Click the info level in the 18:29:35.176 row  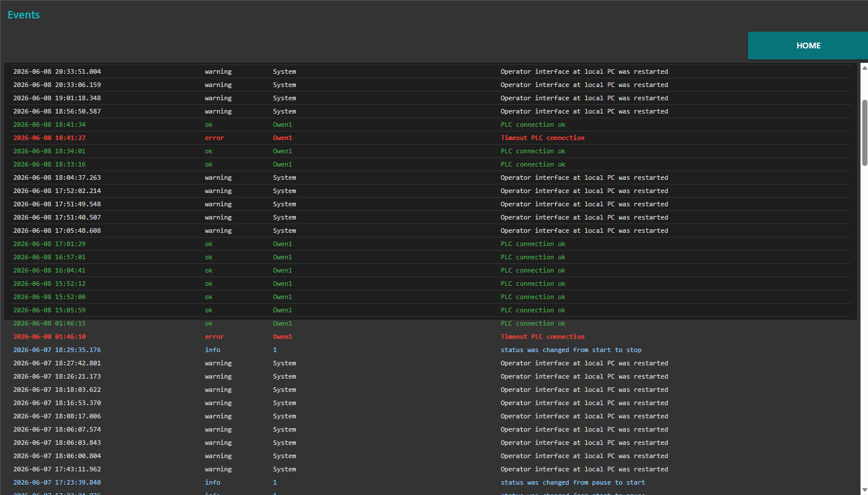pos(213,350)
